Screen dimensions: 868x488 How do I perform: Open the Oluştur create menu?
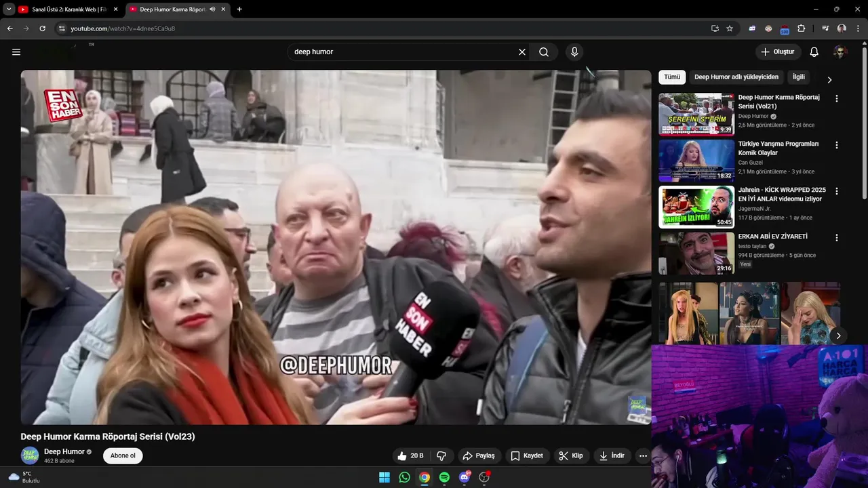[778, 52]
